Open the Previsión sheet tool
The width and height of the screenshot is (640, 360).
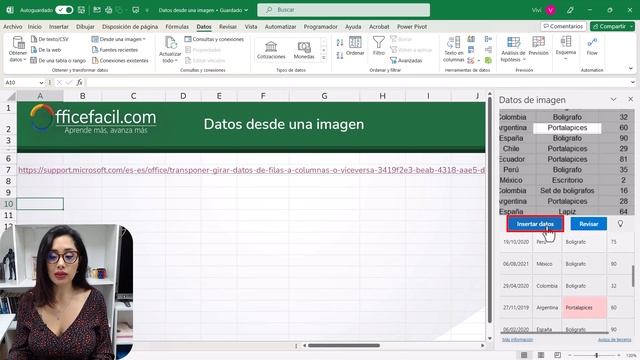[x=538, y=46]
